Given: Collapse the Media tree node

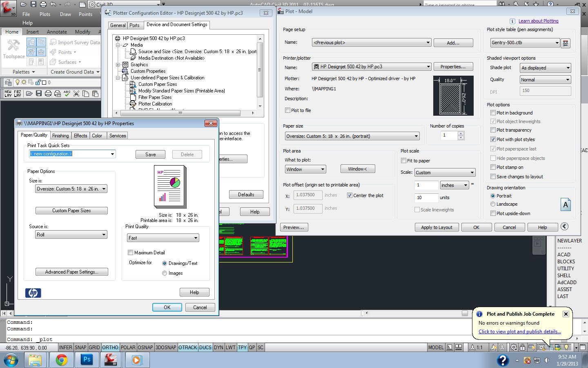Looking at the screenshot, I should (x=118, y=45).
